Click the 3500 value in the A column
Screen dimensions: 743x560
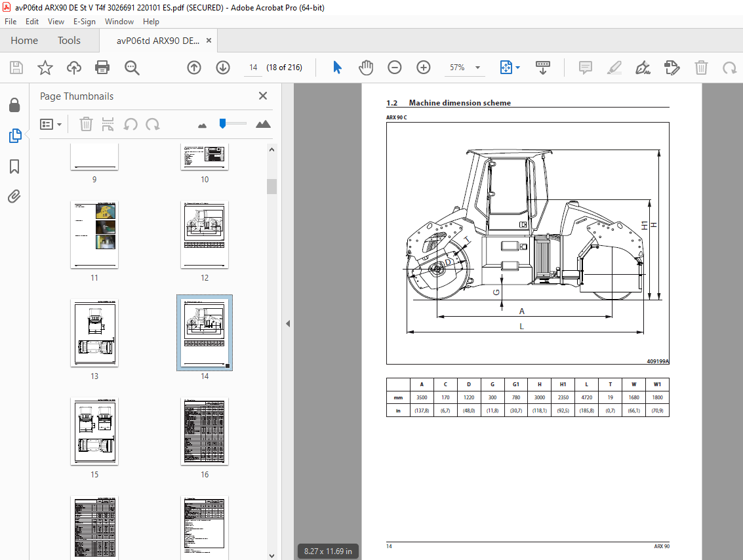tap(422, 397)
